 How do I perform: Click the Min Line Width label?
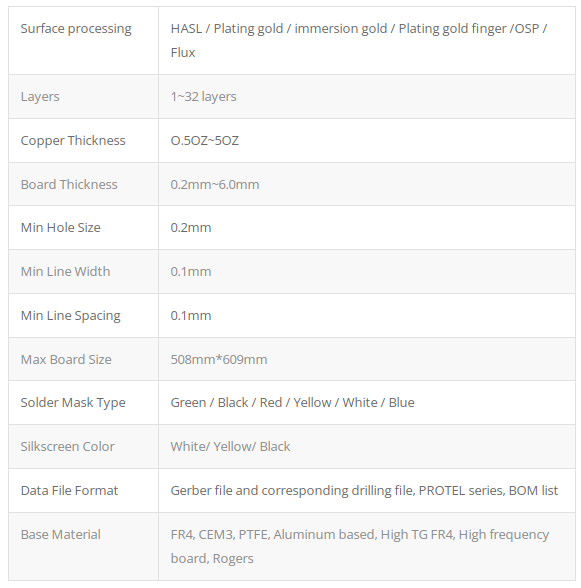[65, 272]
